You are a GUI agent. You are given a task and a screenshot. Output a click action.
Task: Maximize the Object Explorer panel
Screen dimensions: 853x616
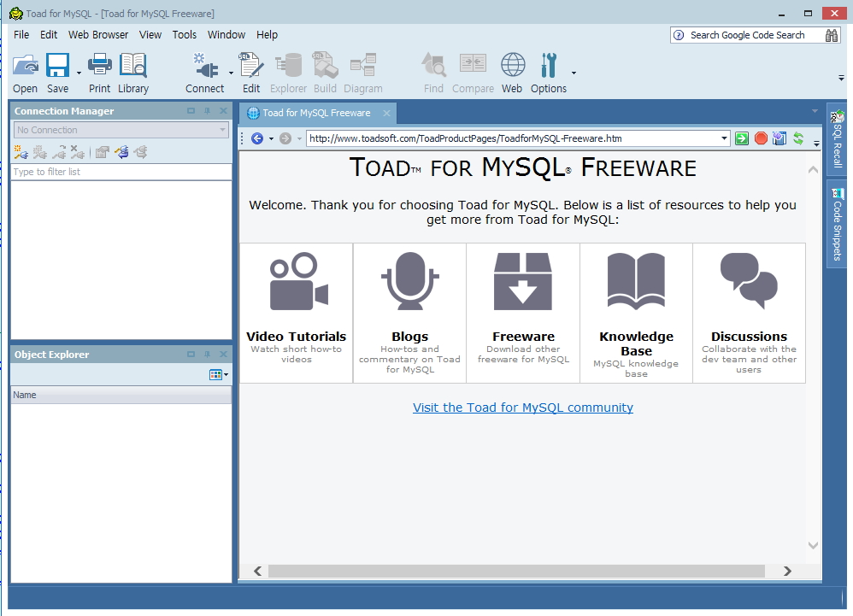coord(191,355)
